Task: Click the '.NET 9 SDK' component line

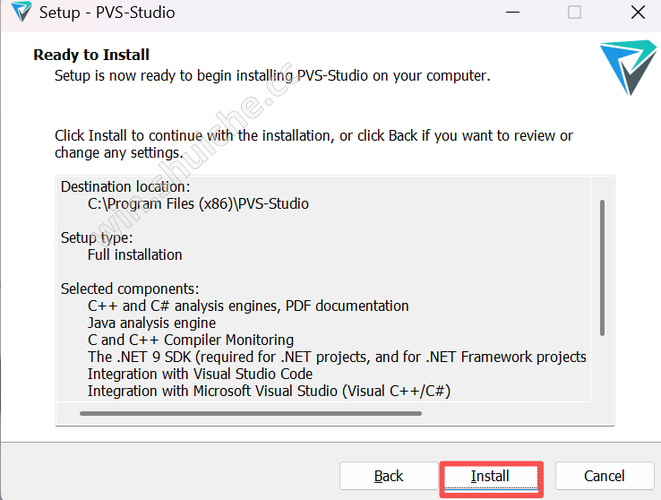Action: tap(336, 357)
